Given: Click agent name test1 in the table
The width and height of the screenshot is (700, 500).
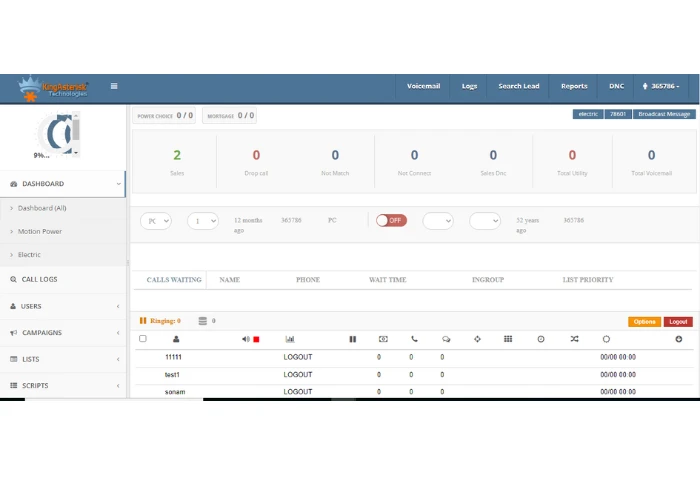Looking at the screenshot, I should coord(172,375).
